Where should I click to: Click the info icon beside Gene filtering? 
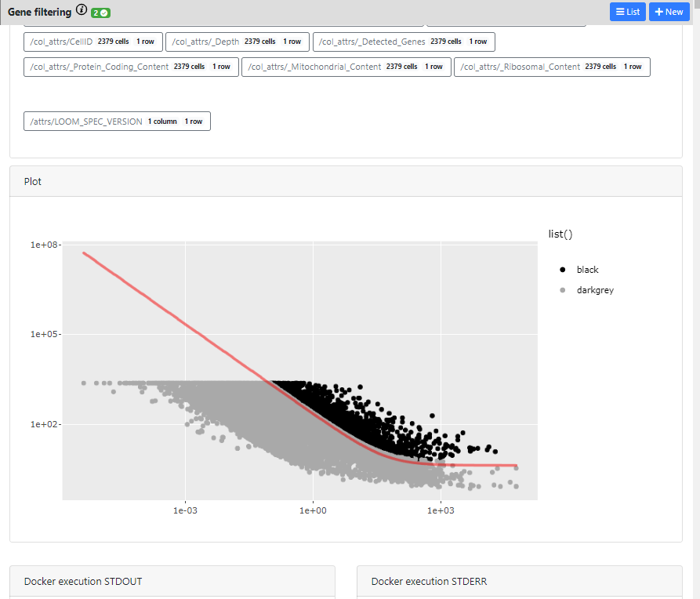click(82, 10)
